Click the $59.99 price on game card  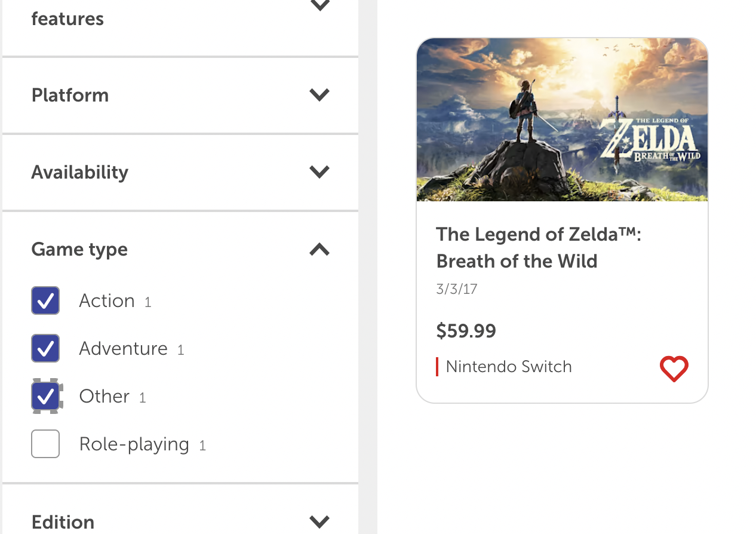click(x=466, y=330)
